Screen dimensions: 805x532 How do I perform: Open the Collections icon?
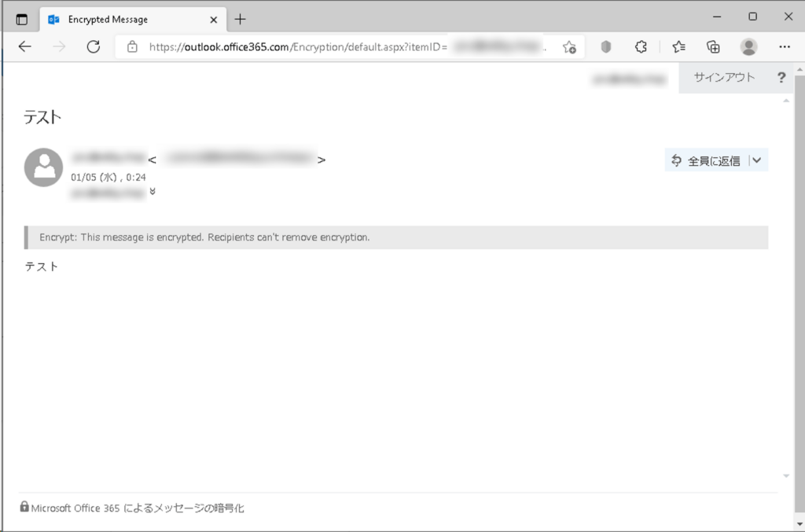(x=713, y=46)
